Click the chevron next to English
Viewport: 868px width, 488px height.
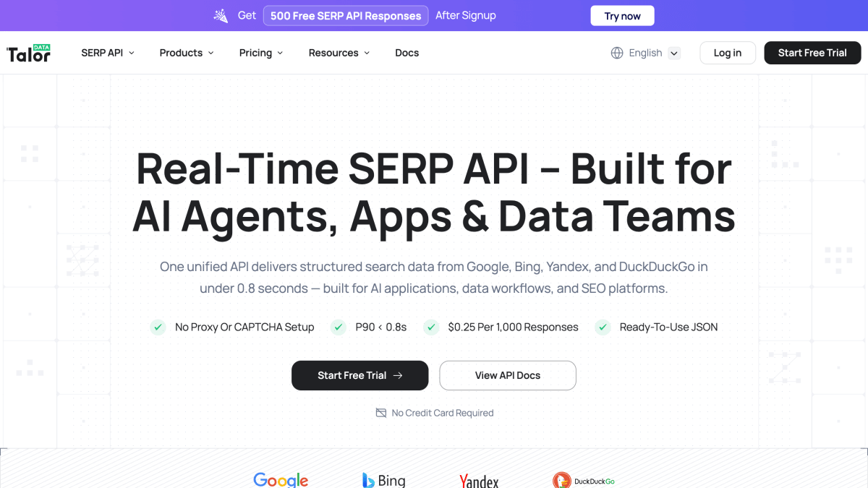tap(674, 53)
